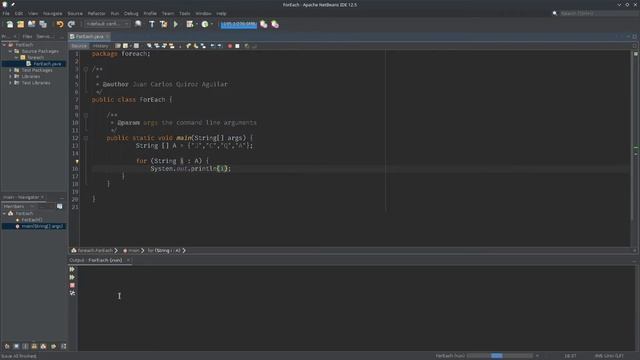Click the New File icon in main toolbar

[x=9, y=24]
